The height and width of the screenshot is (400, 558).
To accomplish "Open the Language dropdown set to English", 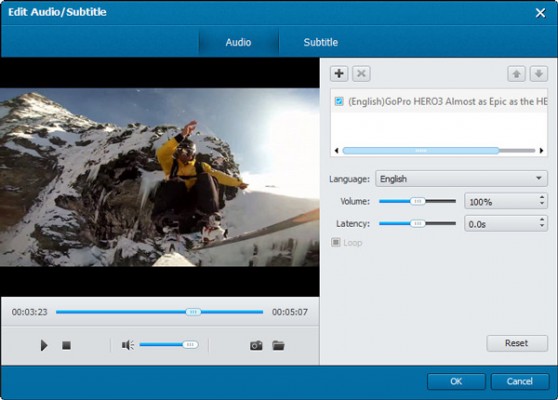I will point(462,179).
